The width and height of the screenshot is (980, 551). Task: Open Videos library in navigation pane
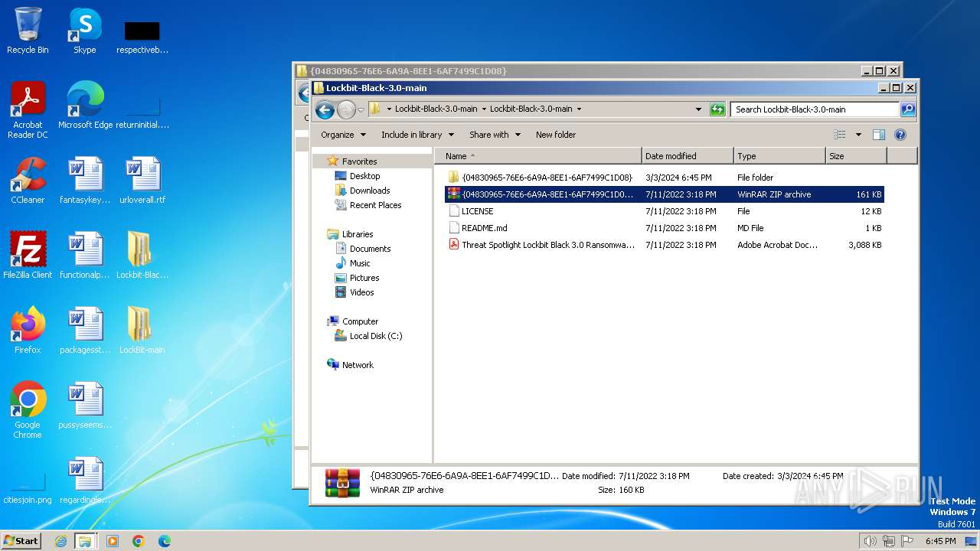(361, 292)
